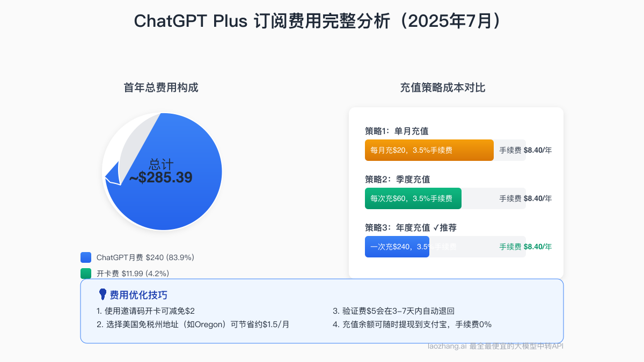Click the light bulb tips icon
The image size is (644, 362).
pyautogui.click(x=103, y=294)
